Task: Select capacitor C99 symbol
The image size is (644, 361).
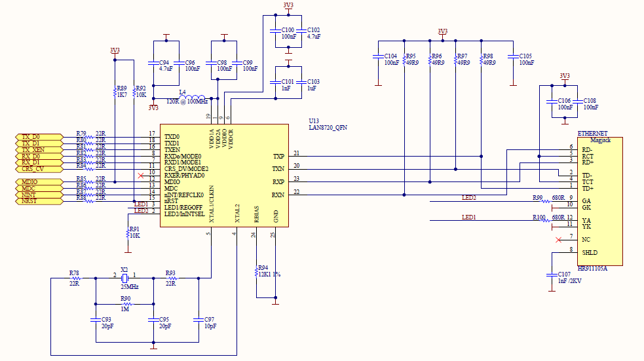Action: (x=237, y=64)
